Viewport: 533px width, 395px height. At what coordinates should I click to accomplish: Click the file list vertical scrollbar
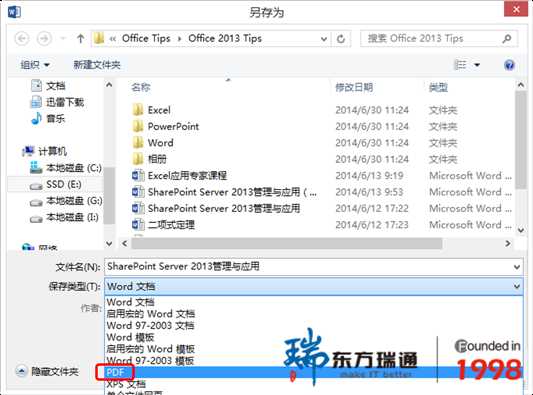tap(520, 139)
